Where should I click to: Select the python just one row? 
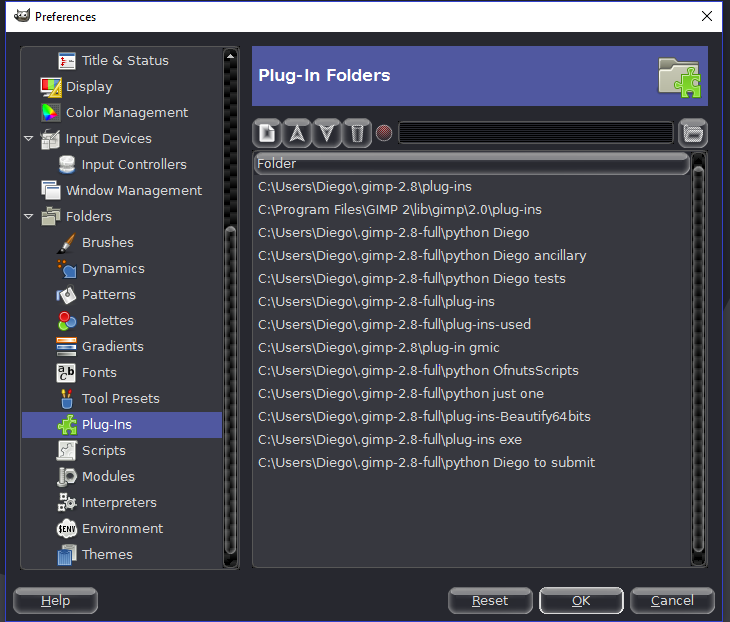pos(472,394)
